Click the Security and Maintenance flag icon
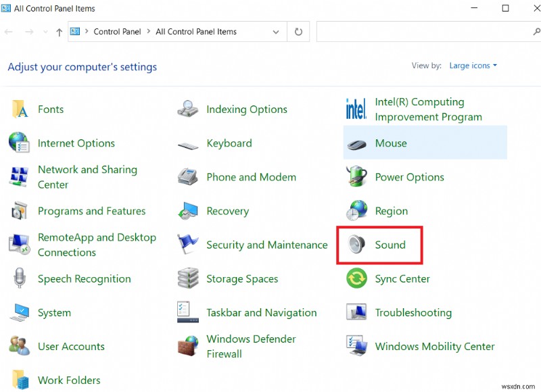The width and height of the screenshot is (541, 392). pyautogui.click(x=188, y=245)
